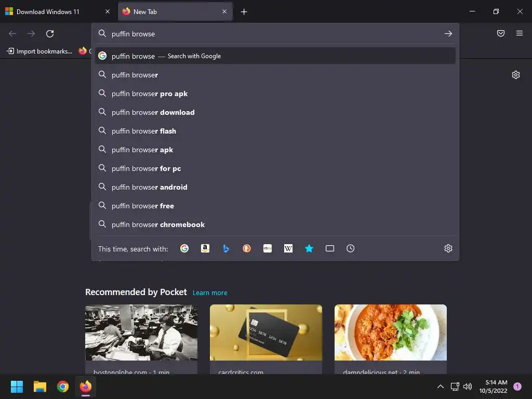The width and height of the screenshot is (532, 399).
Task: Choose suggestion 'puffin browser free'
Action: (275, 206)
